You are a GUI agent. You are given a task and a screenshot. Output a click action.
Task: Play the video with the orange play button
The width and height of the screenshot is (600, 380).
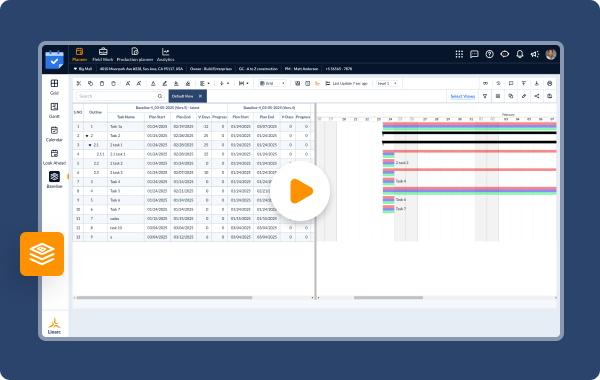click(300, 191)
